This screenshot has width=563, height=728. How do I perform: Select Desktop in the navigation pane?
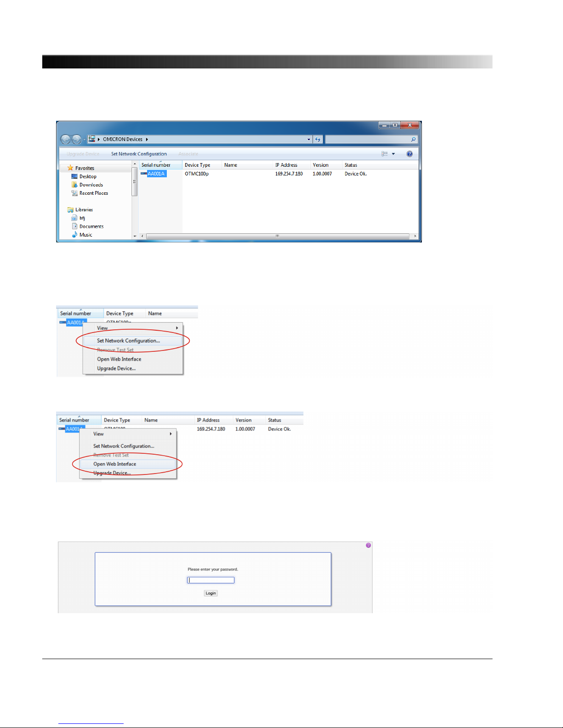[x=88, y=176]
